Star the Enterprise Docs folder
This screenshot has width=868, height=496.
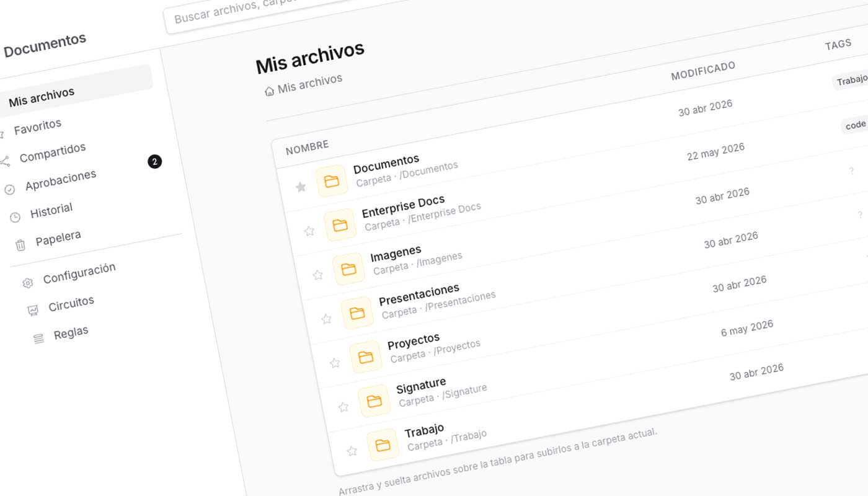click(309, 231)
